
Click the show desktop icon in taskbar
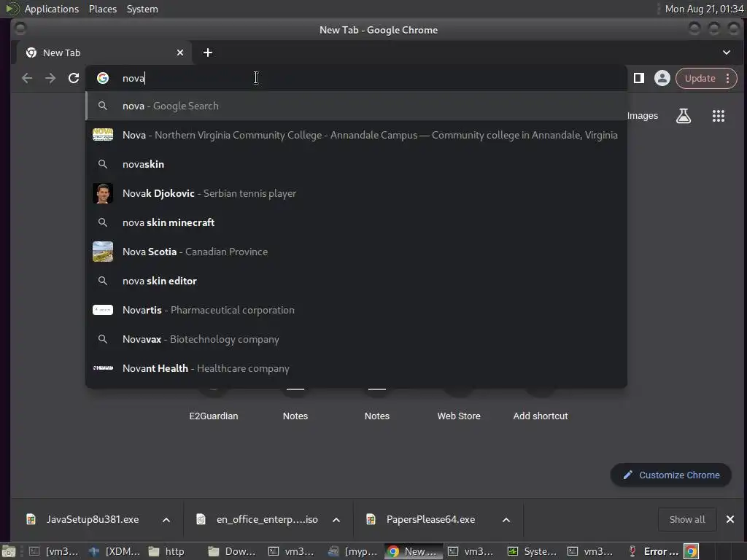(9, 551)
